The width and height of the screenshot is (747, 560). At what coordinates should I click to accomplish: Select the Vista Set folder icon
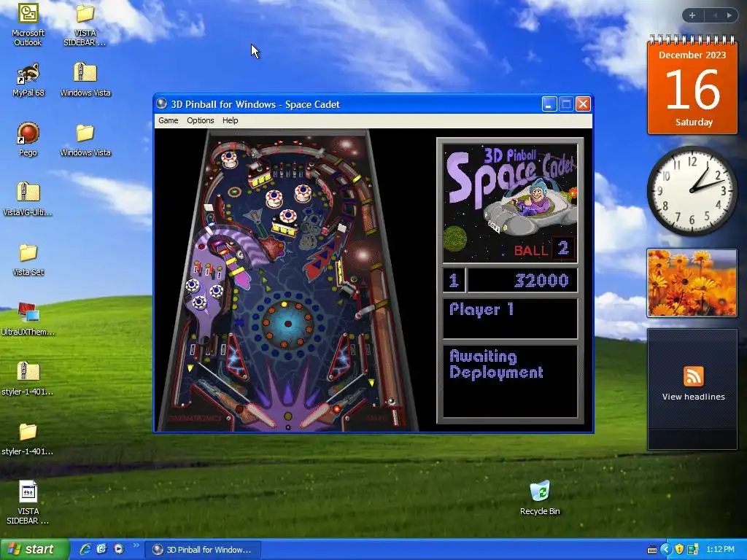28,259
